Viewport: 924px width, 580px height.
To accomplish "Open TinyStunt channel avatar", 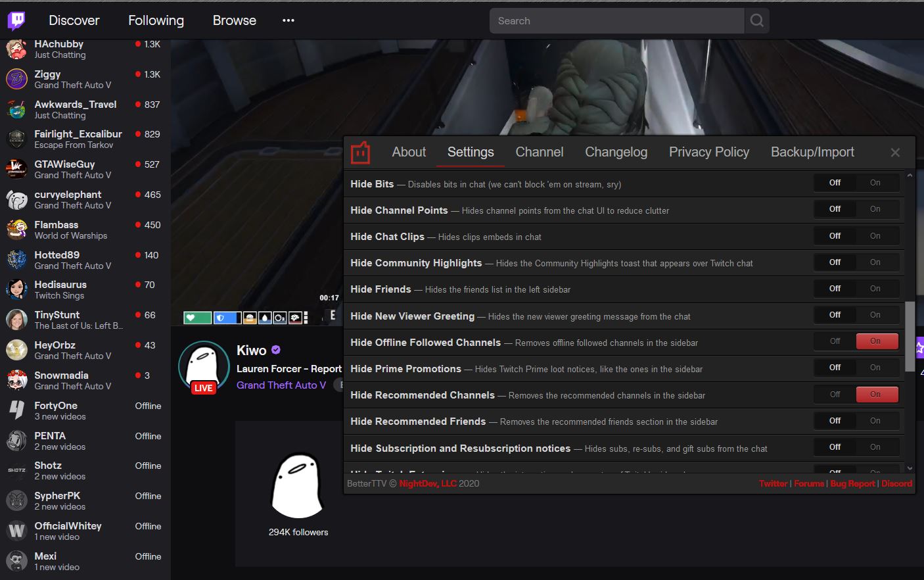I will (16, 320).
